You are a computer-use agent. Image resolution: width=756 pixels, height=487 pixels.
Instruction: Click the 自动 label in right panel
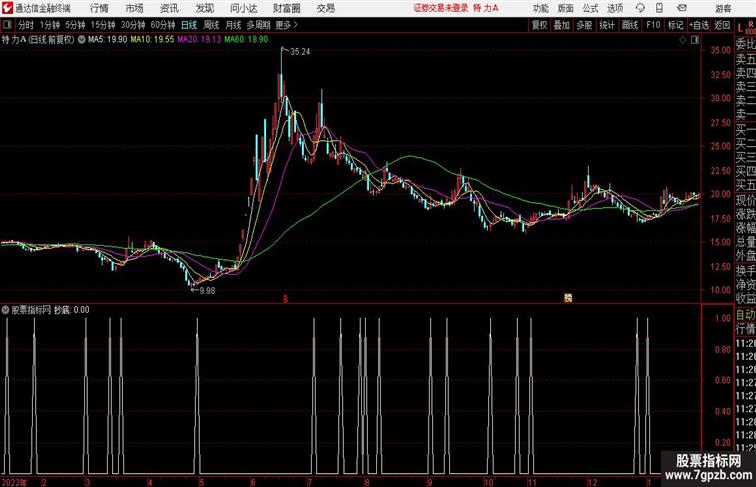[745, 314]
